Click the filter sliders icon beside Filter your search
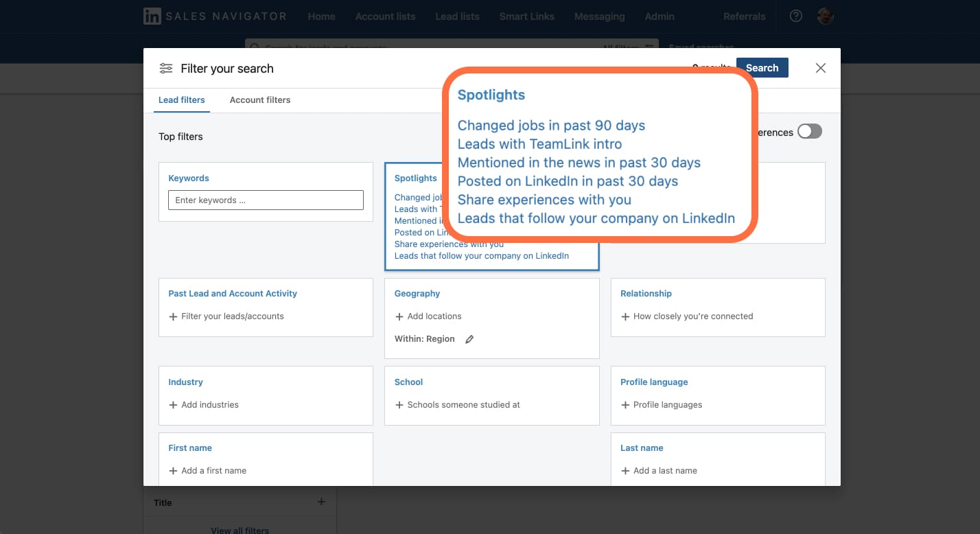980x534 pixels. click(165, 68)
